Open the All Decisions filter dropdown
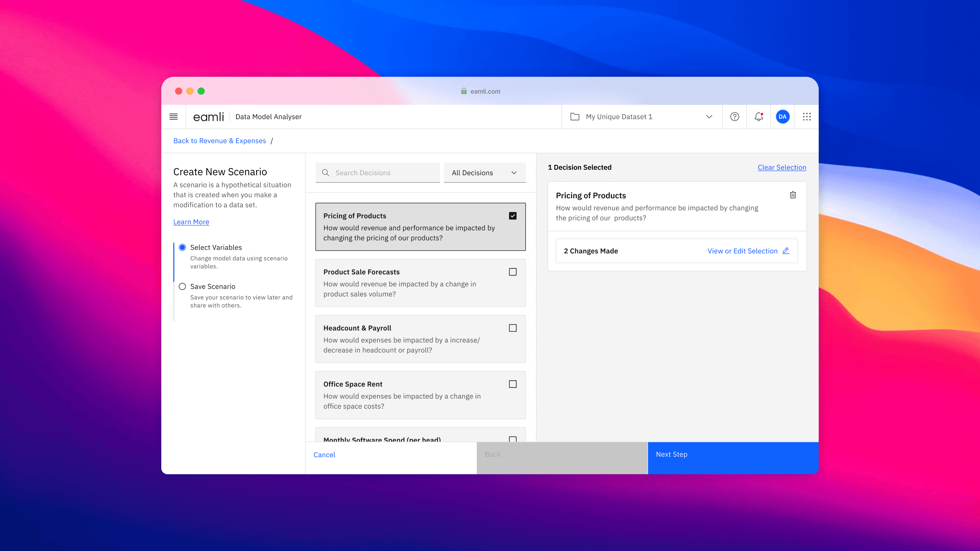Viewport: 980px width, 551px height. (484, 173)
